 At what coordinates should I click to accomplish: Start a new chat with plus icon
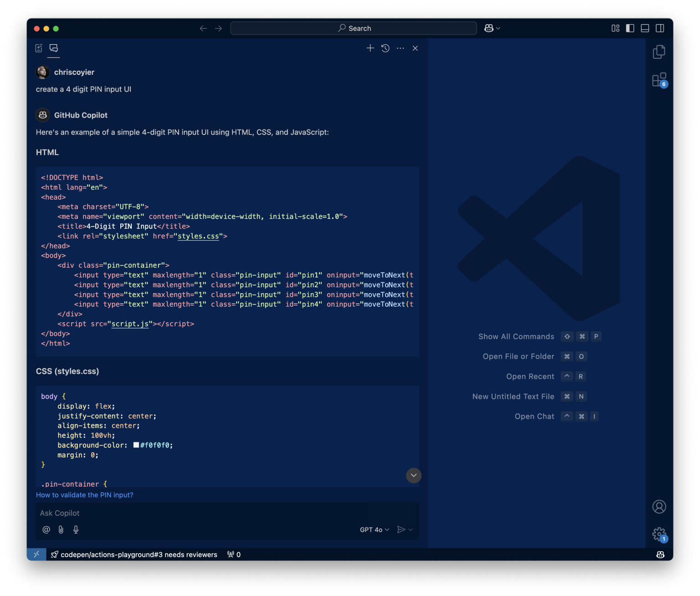370,48
